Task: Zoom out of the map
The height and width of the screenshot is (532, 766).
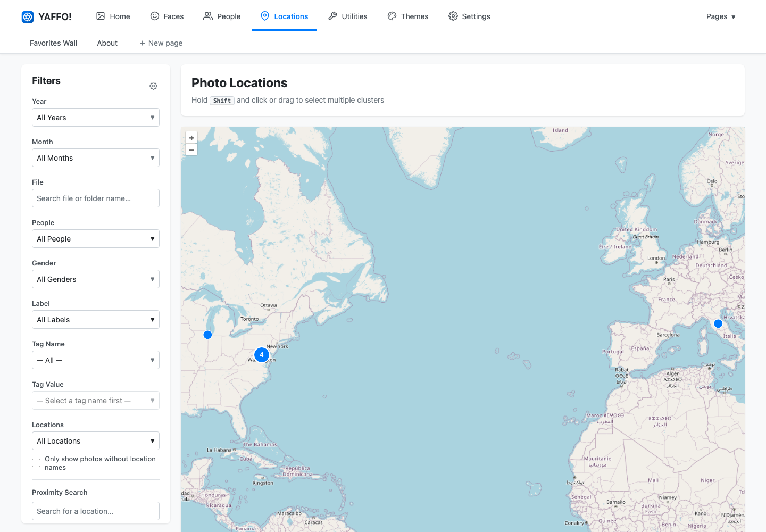Action: click(x=191, y=150)
